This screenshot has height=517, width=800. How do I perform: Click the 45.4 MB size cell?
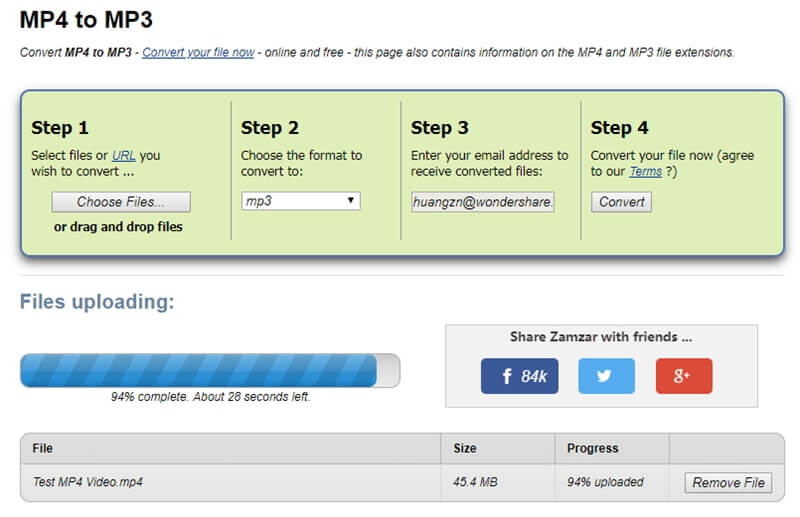[x=477, y=483]
